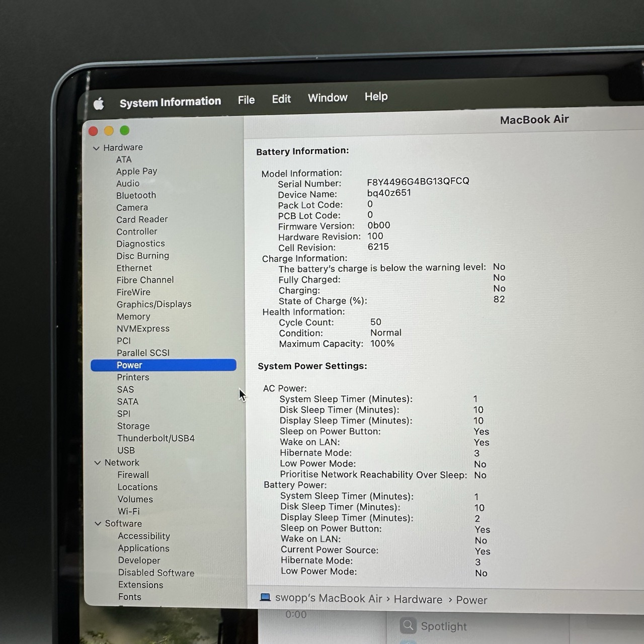The width and height of the screenshot is (644, 644).
Task: Select Apple Pay in the sidebar
Action: click(137, 172)
